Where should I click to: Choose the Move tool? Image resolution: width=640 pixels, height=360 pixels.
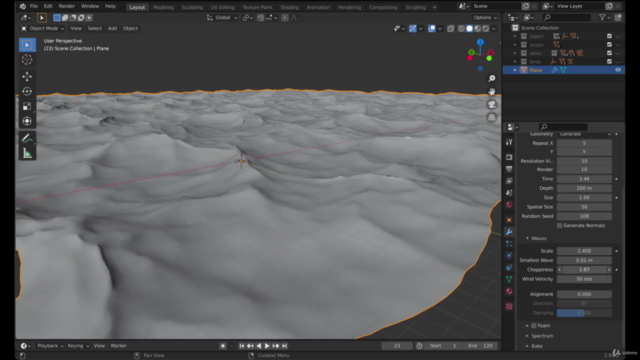pos(27,76)
